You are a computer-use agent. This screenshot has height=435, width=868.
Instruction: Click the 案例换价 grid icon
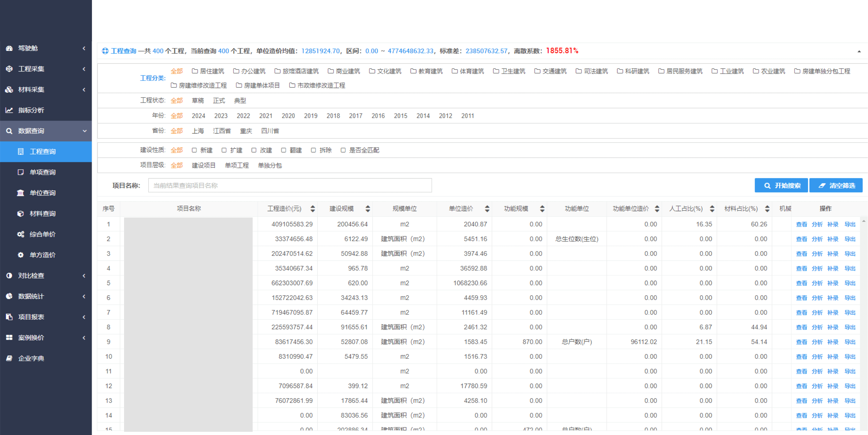tap(9, 338)
